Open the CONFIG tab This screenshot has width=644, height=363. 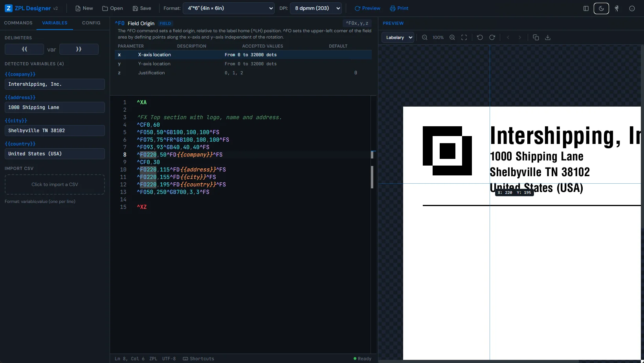point(91,23)
